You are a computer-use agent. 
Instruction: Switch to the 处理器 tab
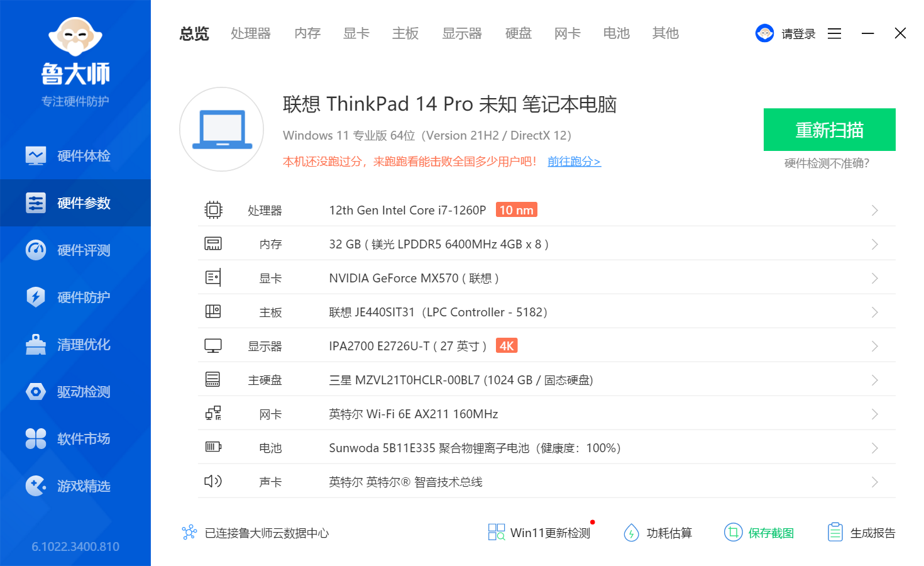pos(251,33)
